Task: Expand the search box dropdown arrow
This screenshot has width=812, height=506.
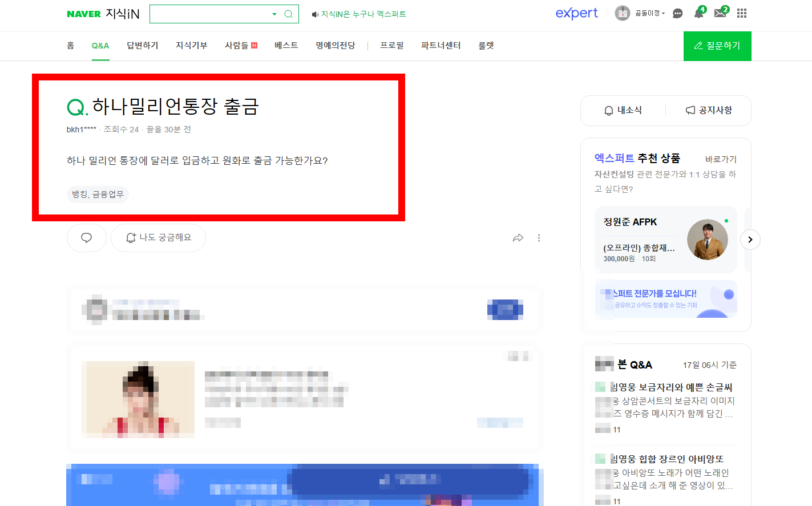Action: [274, 14]
